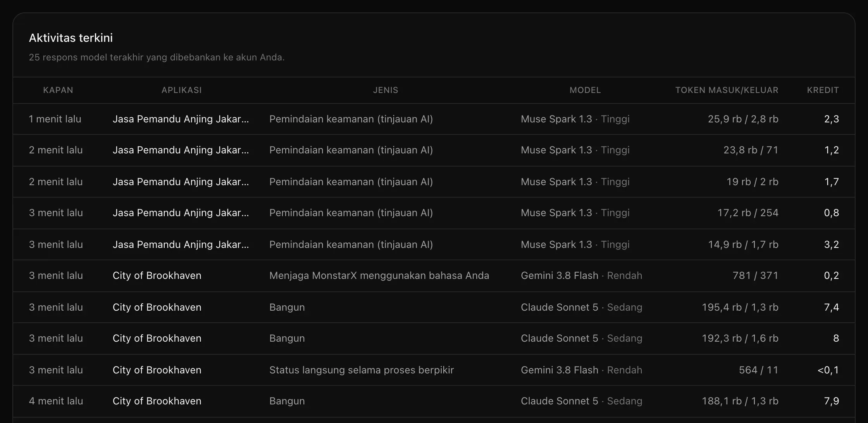Click token value 564 / 11
Image resolution: width=868 pixels, height=423 pixels.
[759, 370]
